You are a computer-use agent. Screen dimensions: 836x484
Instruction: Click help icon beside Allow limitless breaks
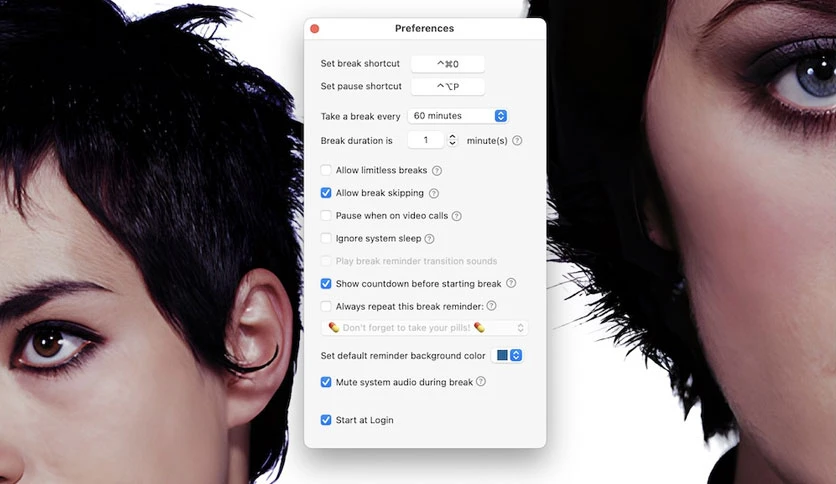coord(437,171)
